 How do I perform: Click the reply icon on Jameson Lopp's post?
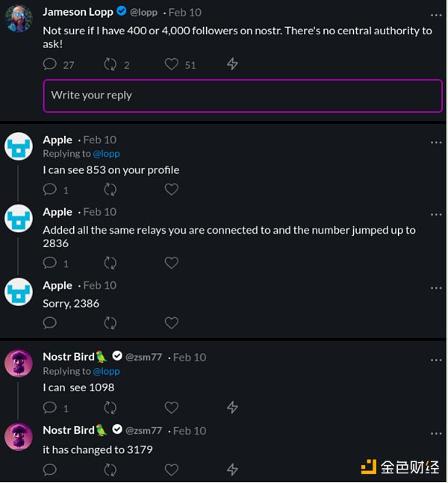[x=50, y=65]
